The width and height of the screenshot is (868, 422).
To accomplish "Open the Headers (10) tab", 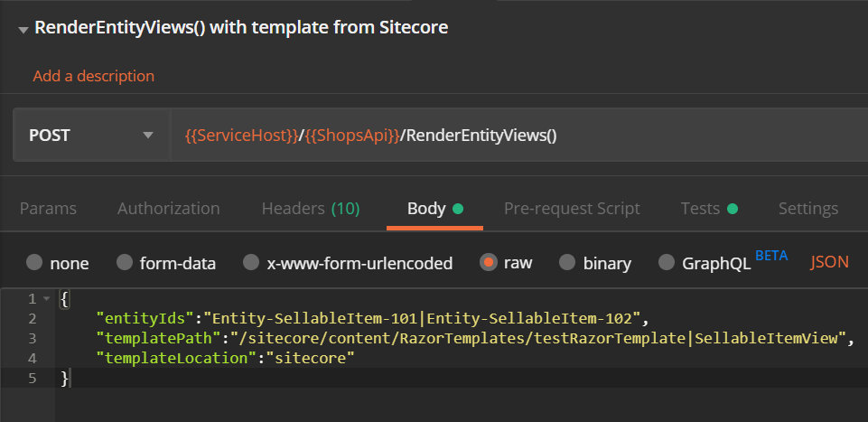I will click(x=311, y=209).
